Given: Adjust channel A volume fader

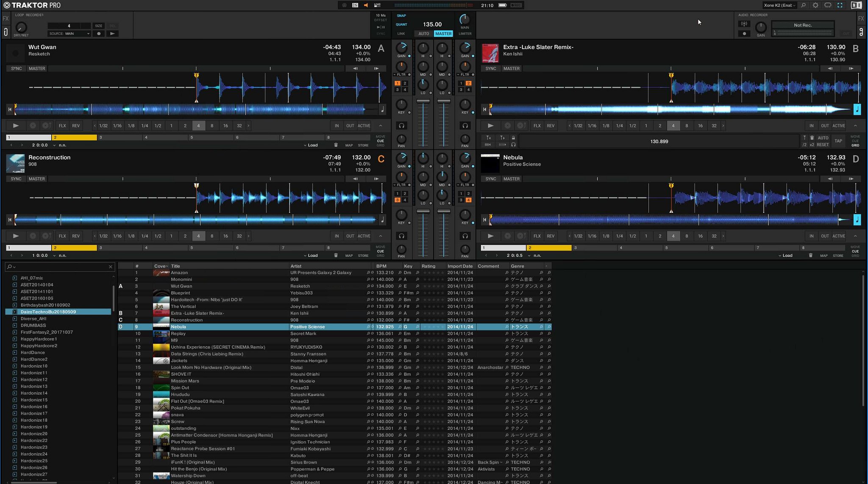Looking at the screenshot, I should click(x=423, y=101).
